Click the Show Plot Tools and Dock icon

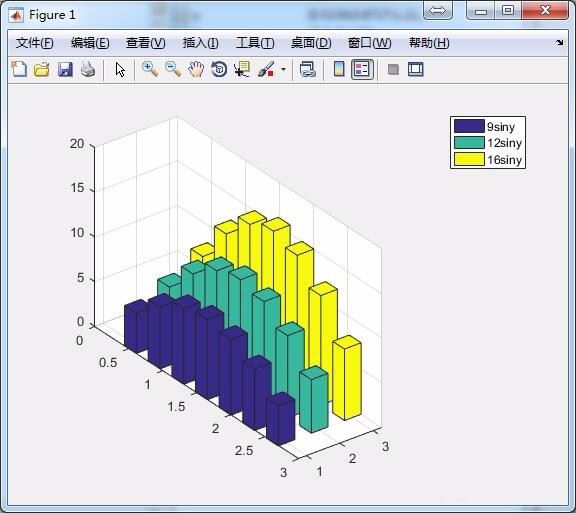(416, 69)
